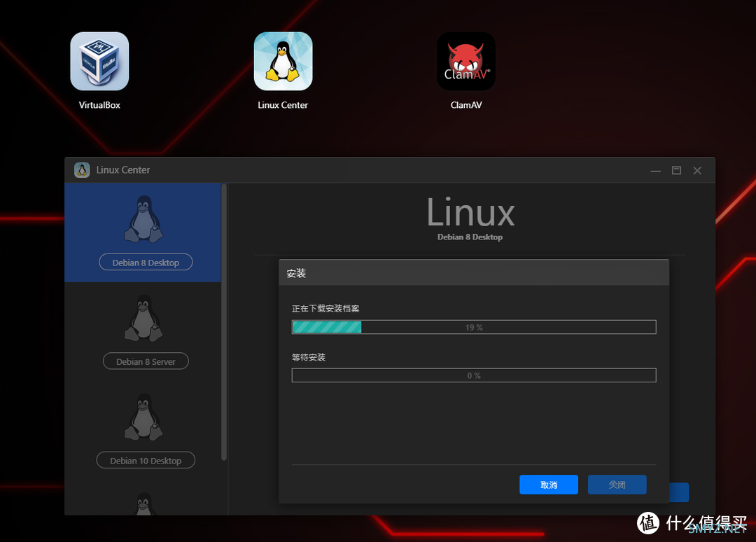The width and height of the screenshot is (756, 542).
Task: Select the penguin icon above Debian 8 Server
Action: tap(143, 318)
